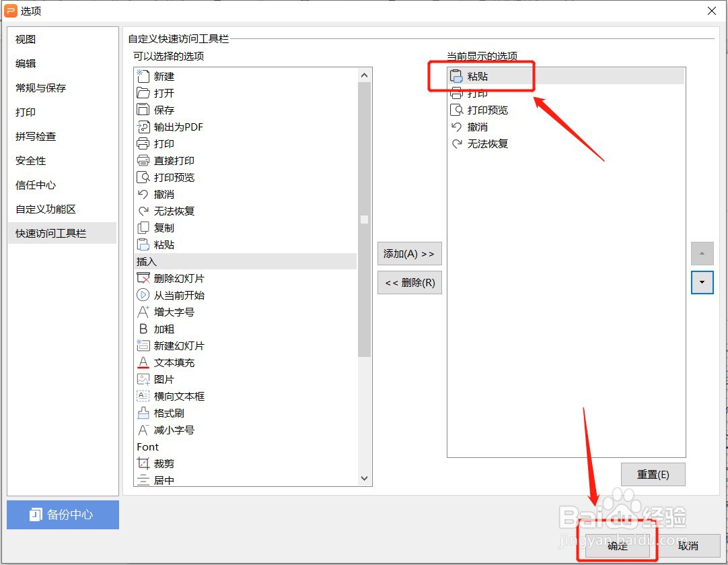Pick the 打印预览 icon in left list
This screenshot has height=565, width=728.
[143, 177]
